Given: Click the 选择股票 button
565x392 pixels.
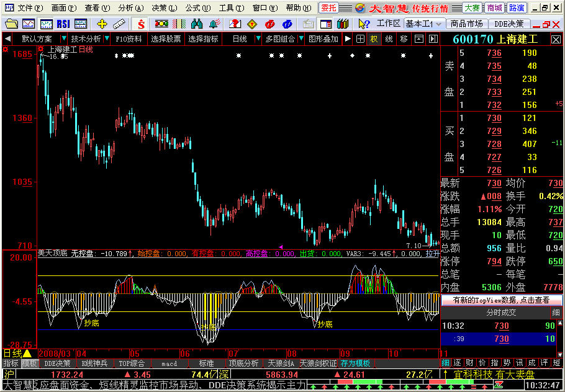Looking at the screenshot, I should pyautogui.click(x=166, y=39).
